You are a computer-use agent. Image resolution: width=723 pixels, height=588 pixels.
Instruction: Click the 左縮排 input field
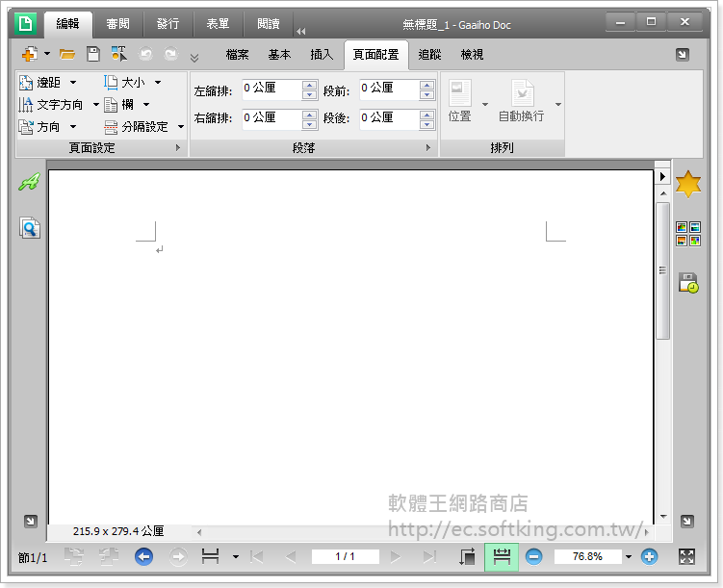[x=271, y=89]
